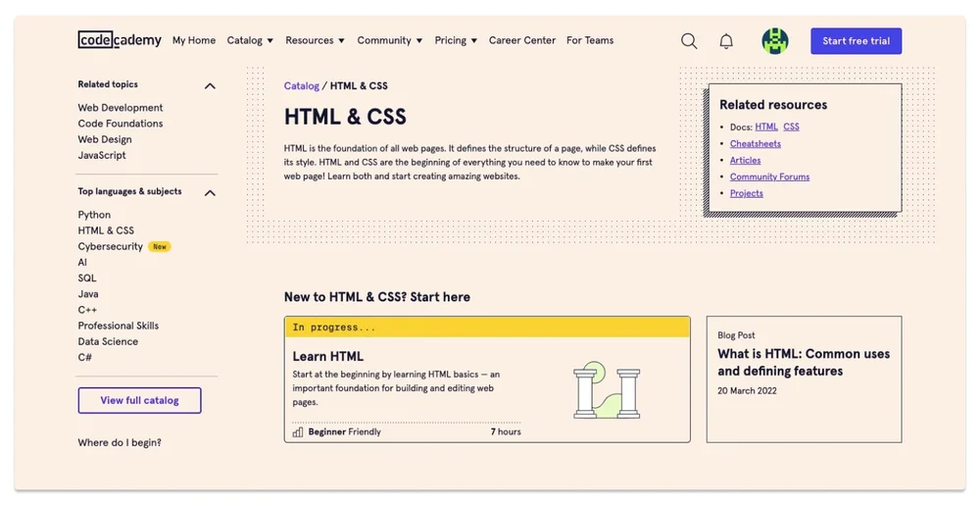Select Data Science subject
The width and height of the screenshot is (980, 505).
pos(108,341)
